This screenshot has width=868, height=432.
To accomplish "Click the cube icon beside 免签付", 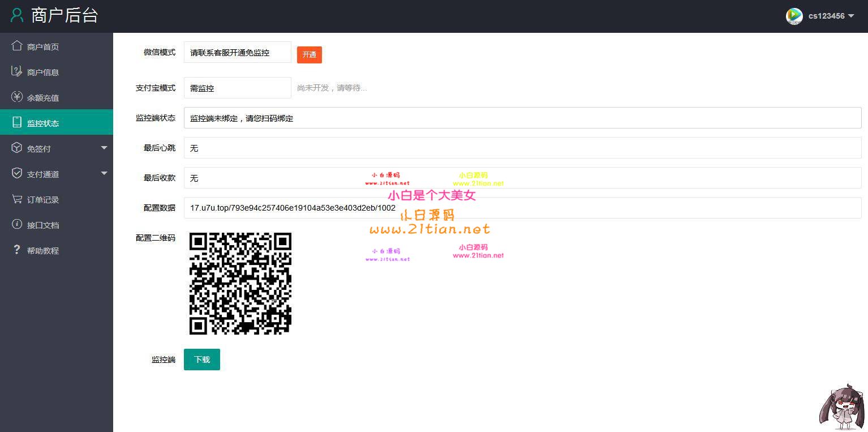I will (x=17, y=148).
